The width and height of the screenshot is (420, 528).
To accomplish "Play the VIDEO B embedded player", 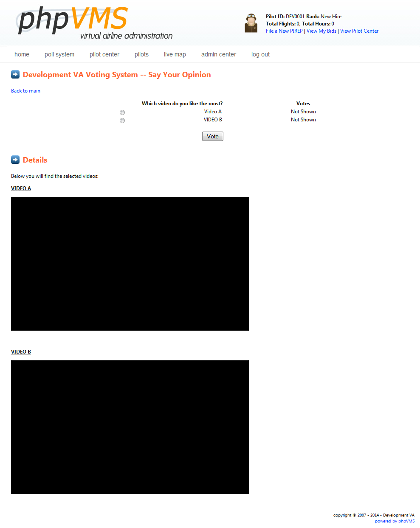I will tap(130, 427).
